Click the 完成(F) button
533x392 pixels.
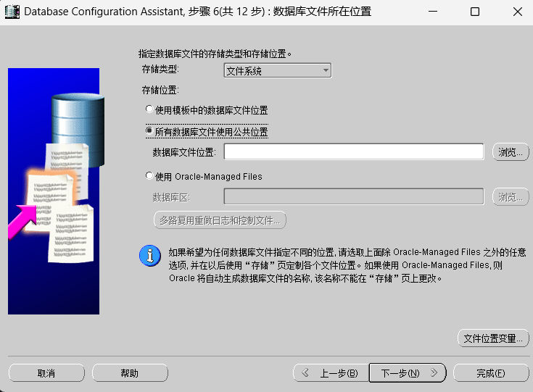point(491,373)
